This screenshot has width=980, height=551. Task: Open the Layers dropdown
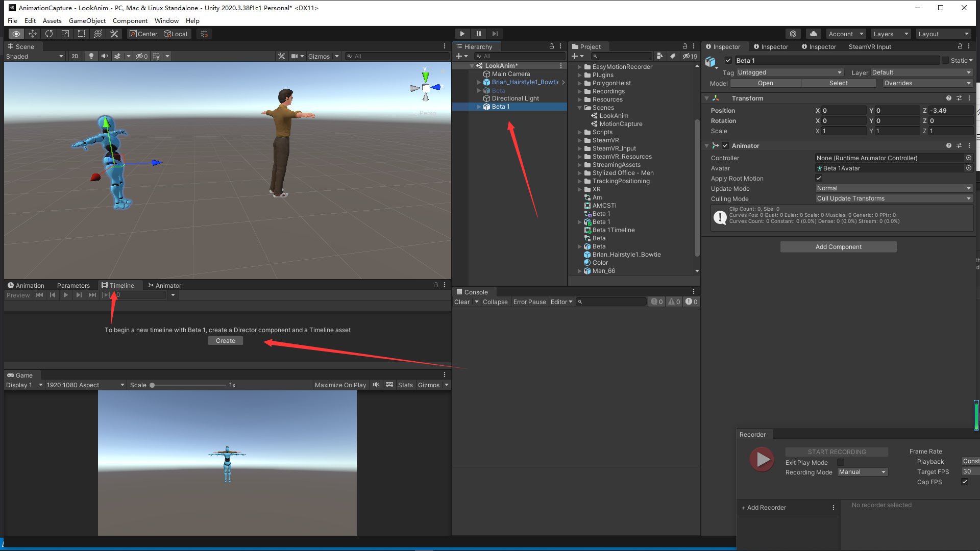tap(891, 34)
